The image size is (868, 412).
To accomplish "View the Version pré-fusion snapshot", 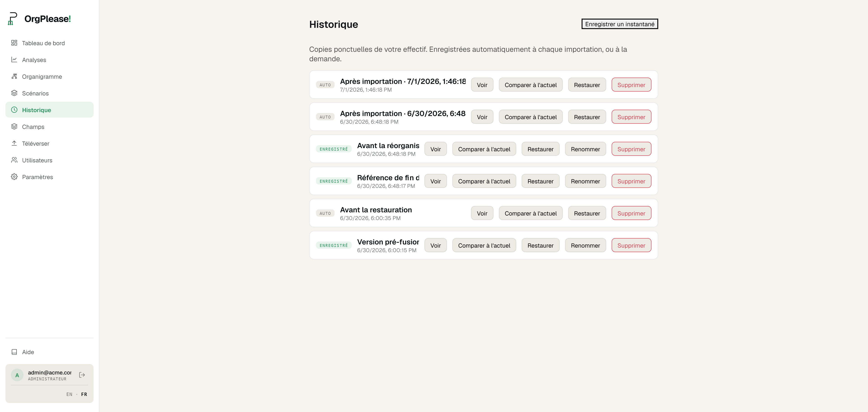I will (435, 245).
